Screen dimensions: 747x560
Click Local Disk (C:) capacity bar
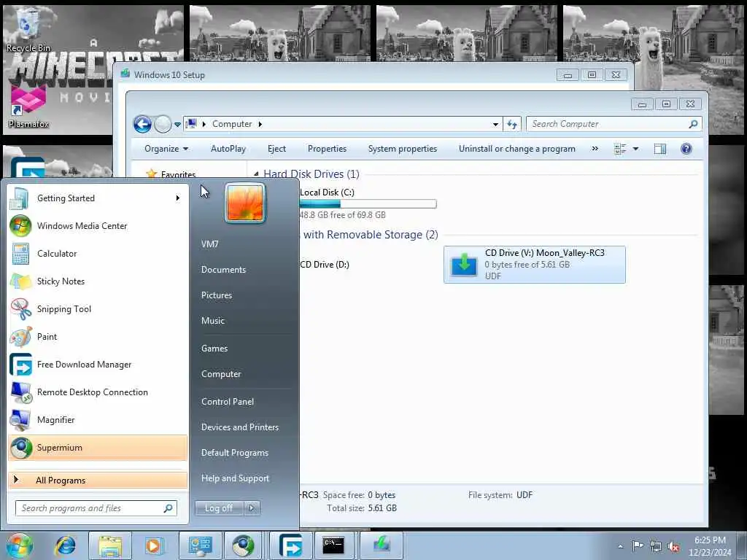pyautogui.click(x=368, y=204)
